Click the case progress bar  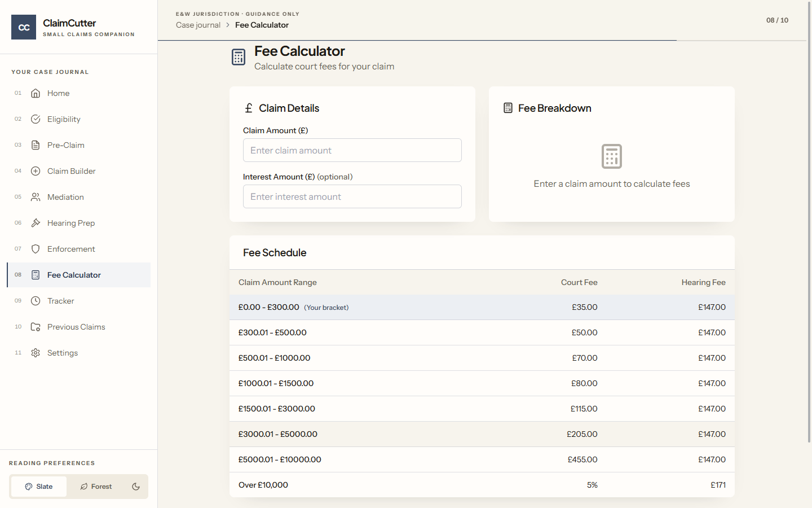pyautogui.click(x=482, y=41)
